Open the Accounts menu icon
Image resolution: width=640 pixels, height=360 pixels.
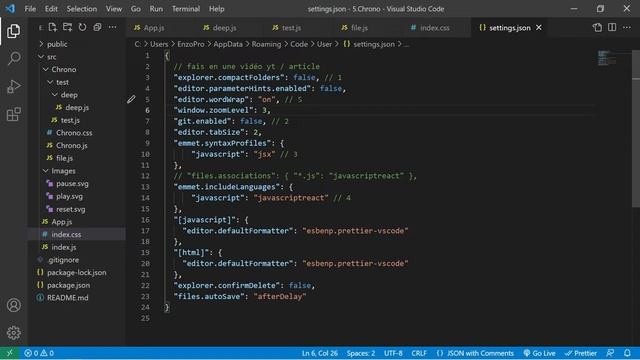pyautogui.click(x=13, y=305)
